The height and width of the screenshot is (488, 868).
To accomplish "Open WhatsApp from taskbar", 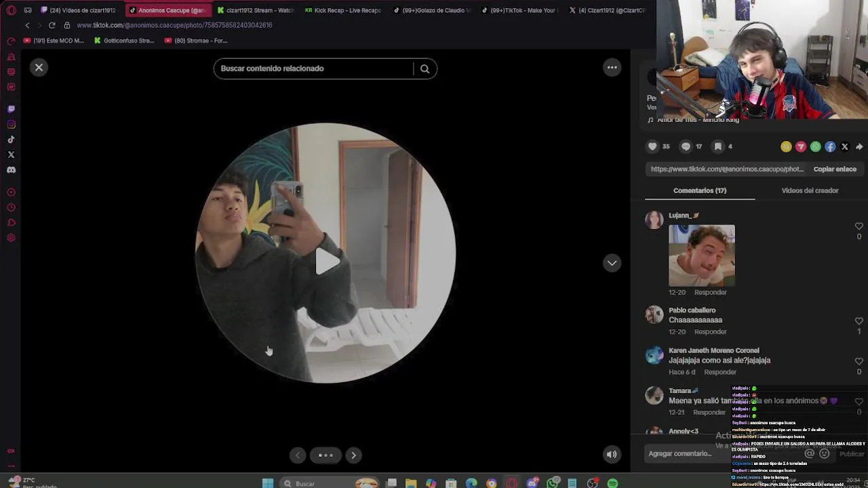I will pos(553,483).
